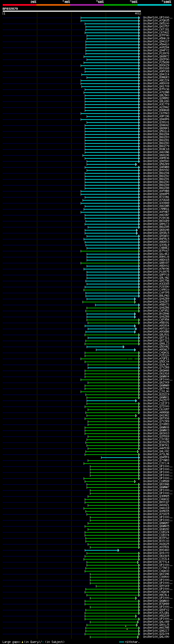Click the white query sequence ruler bar
Image resolution: width=174 pixels, height=644 pixels.
[72, 11]
